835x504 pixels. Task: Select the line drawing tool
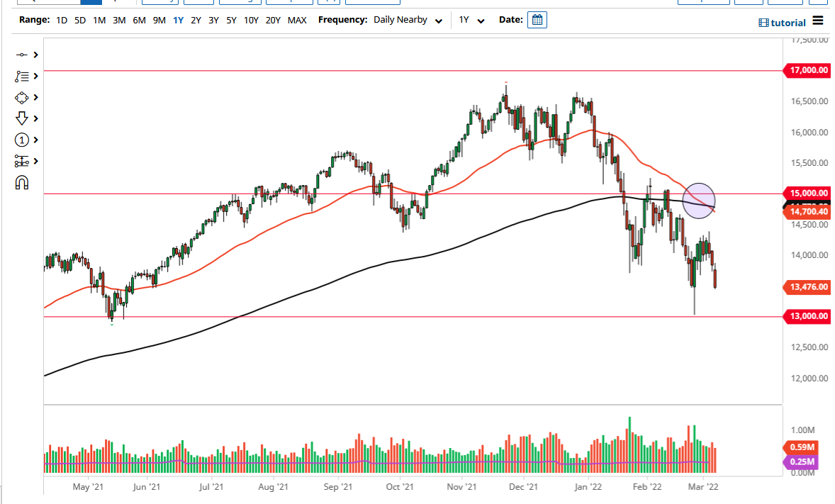(x=21, y=55)
